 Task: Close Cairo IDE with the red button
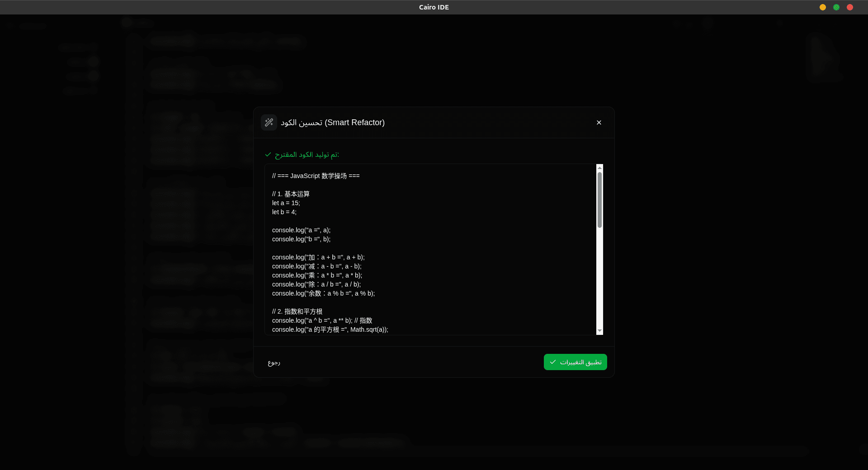point(850,7)
